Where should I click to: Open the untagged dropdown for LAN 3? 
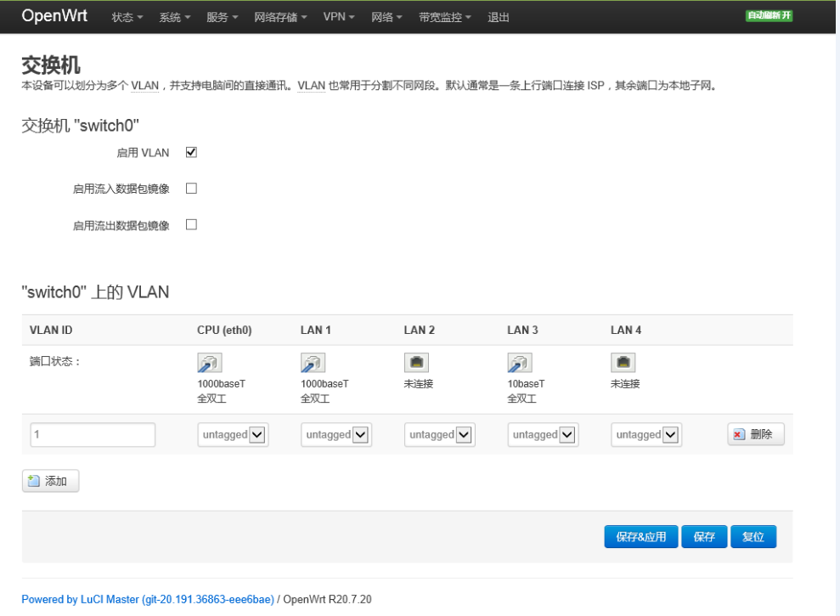543,434
